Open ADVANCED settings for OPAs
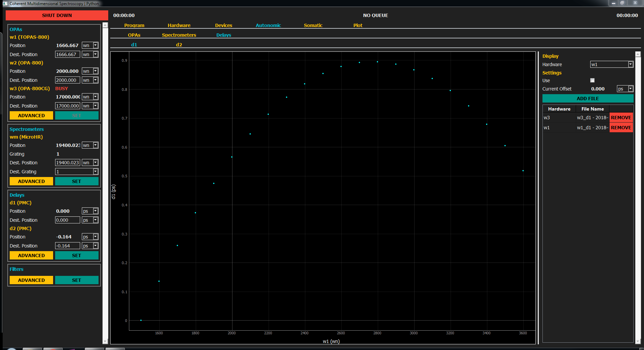 [31, 116]
